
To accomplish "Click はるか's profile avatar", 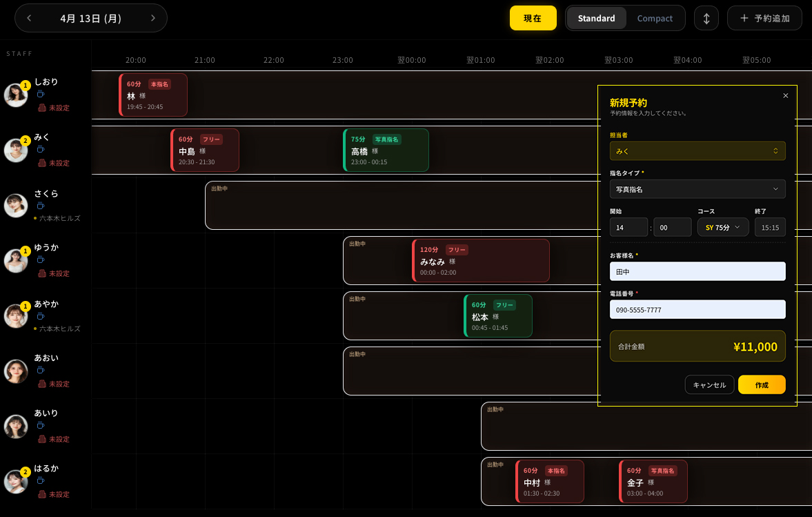I will coord(16,481).
